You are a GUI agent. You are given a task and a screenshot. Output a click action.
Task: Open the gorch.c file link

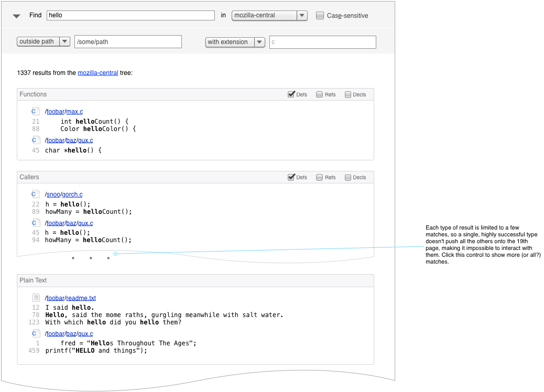(72, 195)
